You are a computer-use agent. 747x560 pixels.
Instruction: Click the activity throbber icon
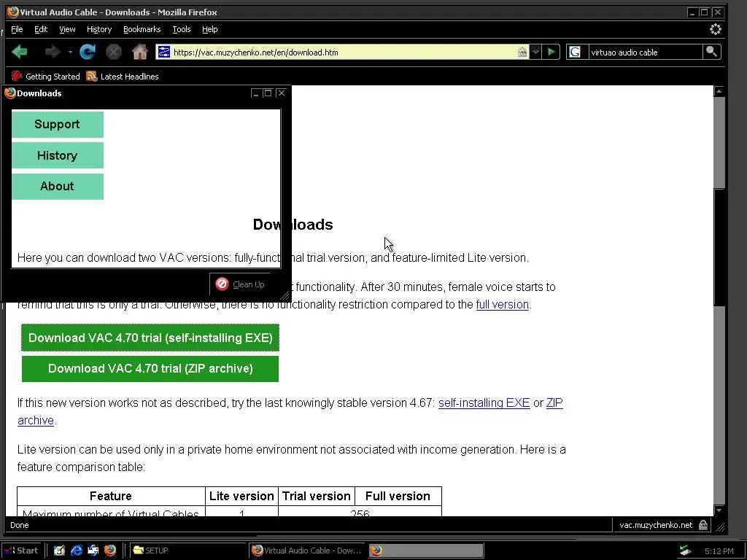[715, 29]
